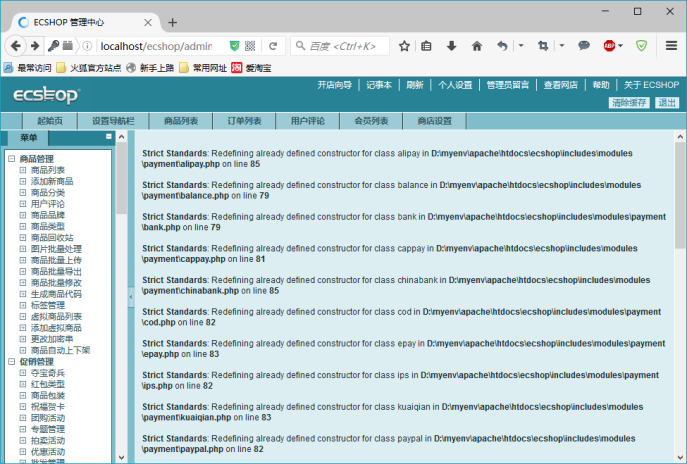Open the 设置导航栏 tab
The width and height of the screenshot is (687, 464).
coord(113,121)
